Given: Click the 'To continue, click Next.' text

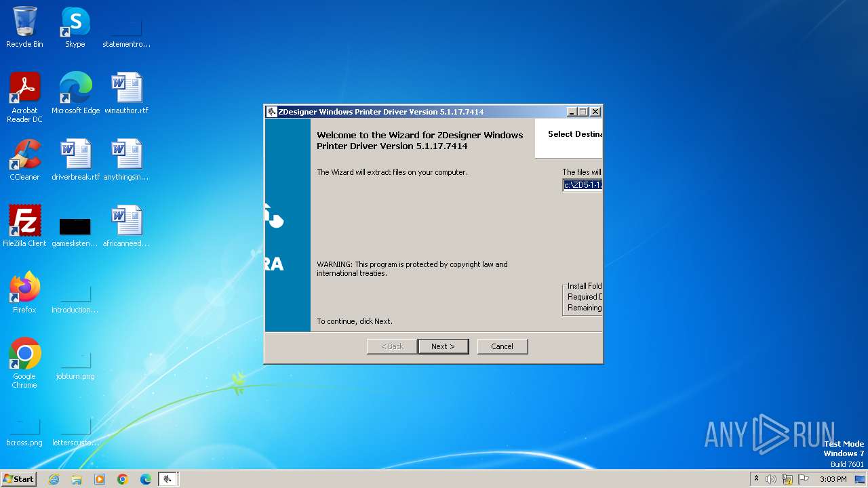Looking at the screenshot, I should click(355, 321).
